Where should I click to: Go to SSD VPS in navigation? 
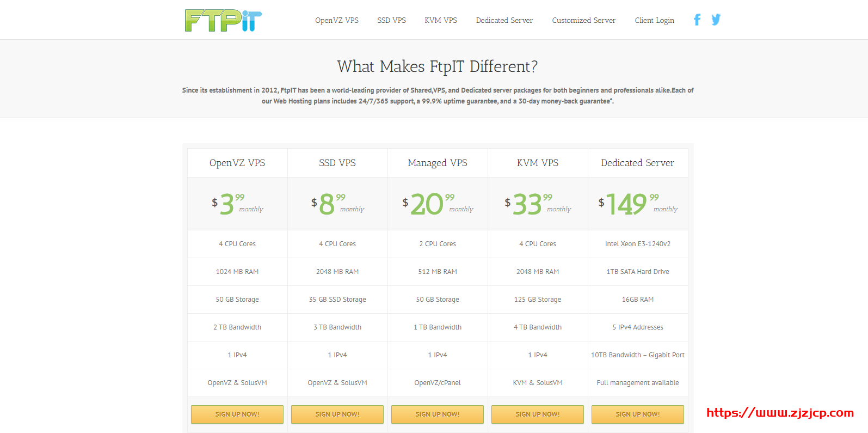tap(392, 20)
